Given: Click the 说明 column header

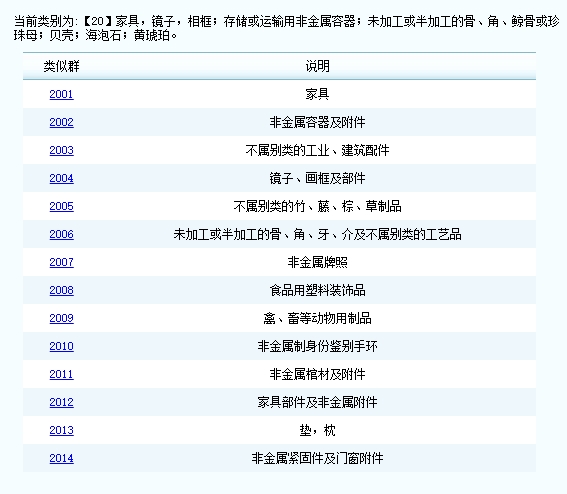Looking at the screenshot, I should pos(317,67).
